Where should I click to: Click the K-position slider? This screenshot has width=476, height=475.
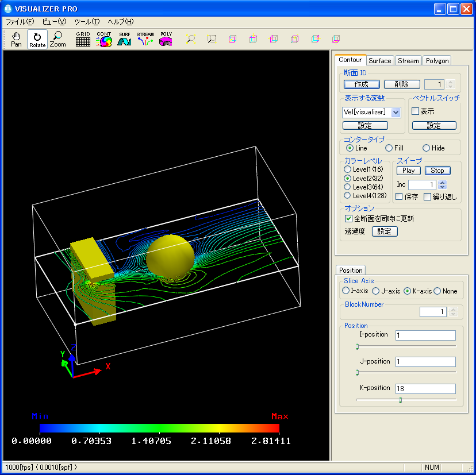tap(401, 400)
